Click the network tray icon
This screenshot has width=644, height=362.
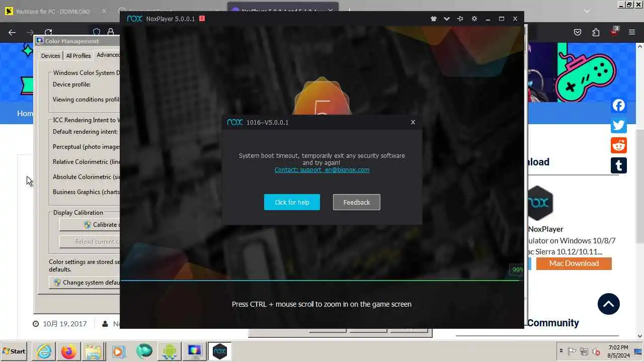pos(584,351)
